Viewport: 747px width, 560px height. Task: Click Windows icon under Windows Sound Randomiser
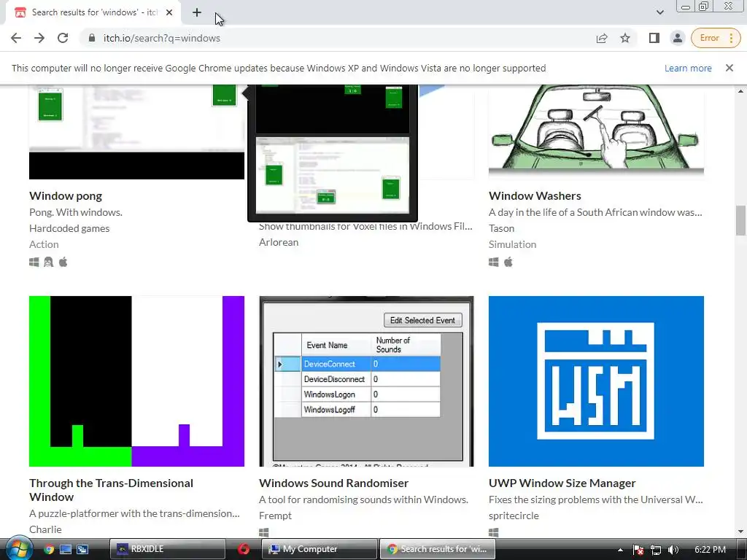(264, 532)
